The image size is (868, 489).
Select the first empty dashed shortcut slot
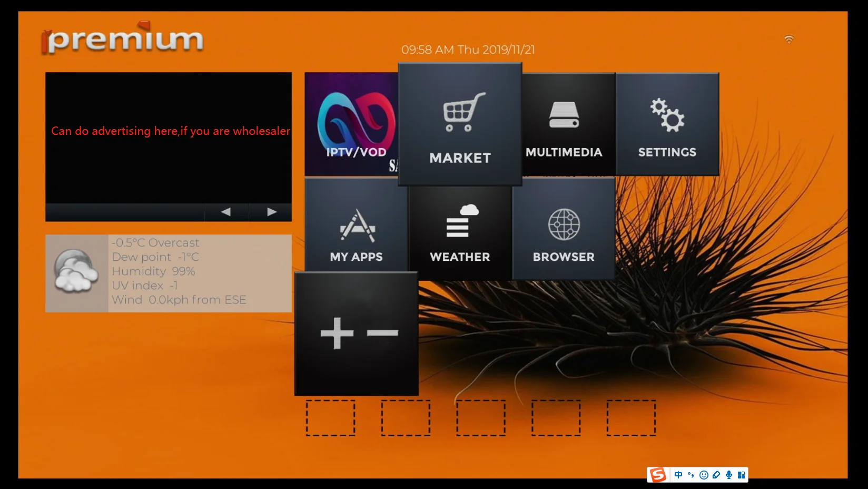coord(331,418)
